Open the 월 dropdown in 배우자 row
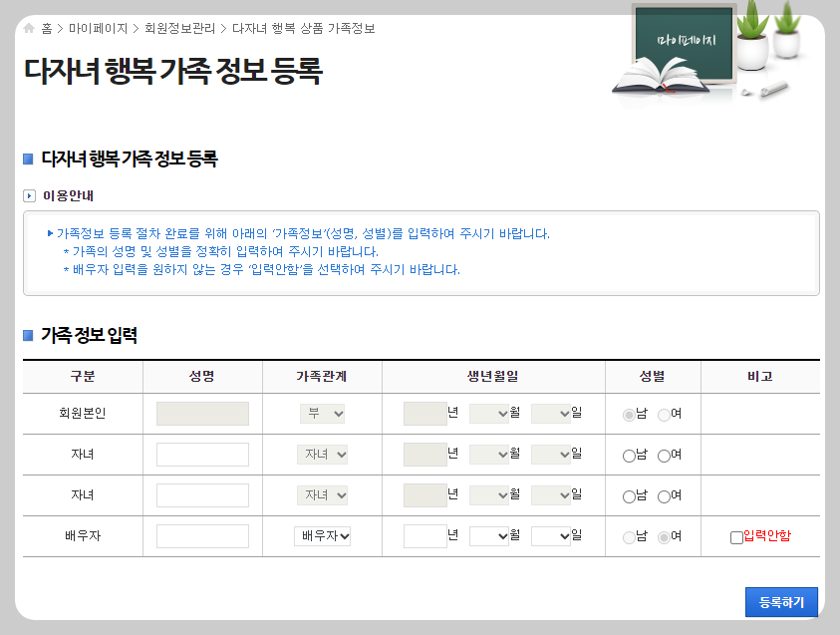 (489, 536)
